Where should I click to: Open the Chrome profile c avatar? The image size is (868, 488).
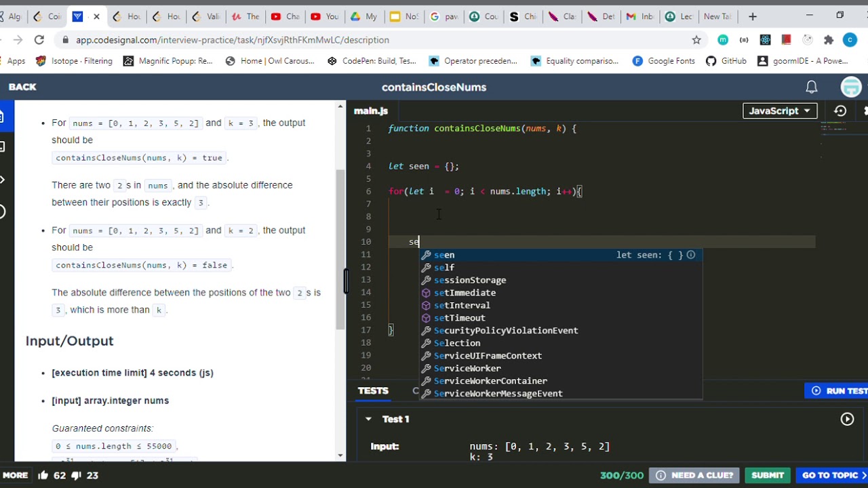pos(850,40)
